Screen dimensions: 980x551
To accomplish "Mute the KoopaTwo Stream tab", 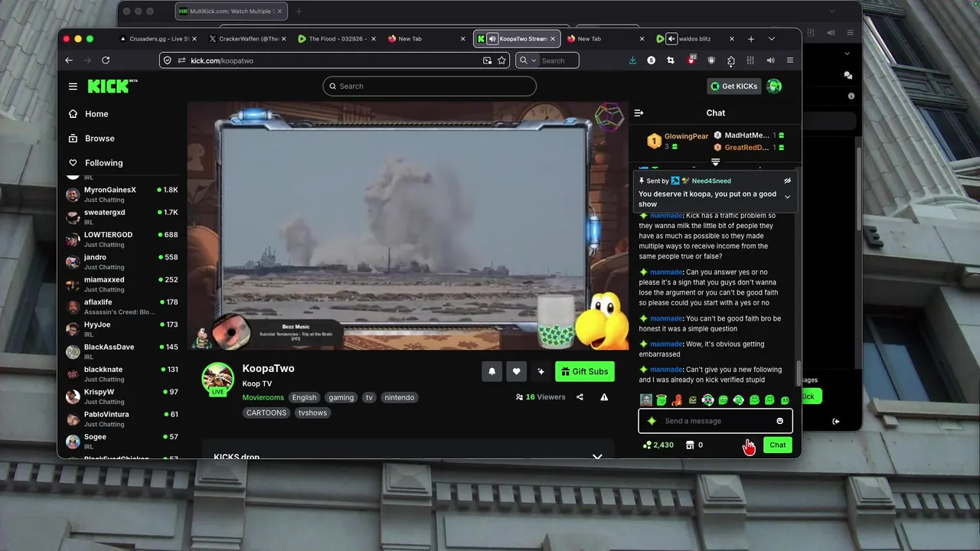I will point(492,39).
